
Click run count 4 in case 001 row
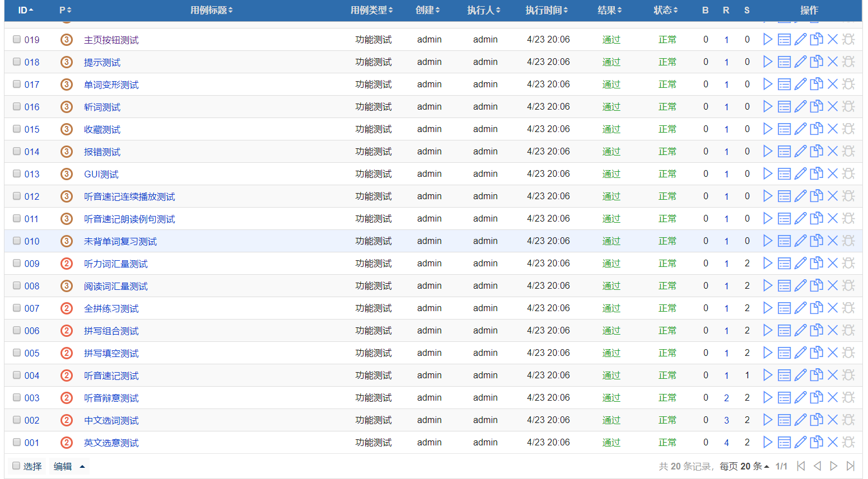point(726,443)
